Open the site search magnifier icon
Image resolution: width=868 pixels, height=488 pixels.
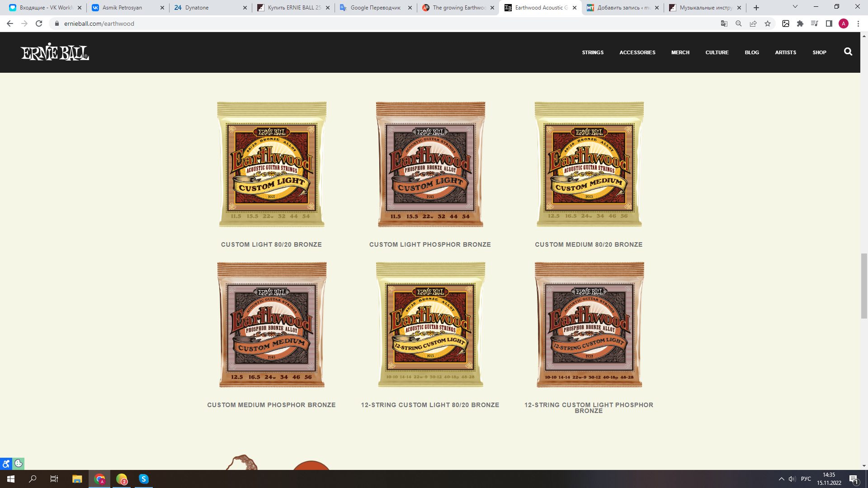pos(848,52)
